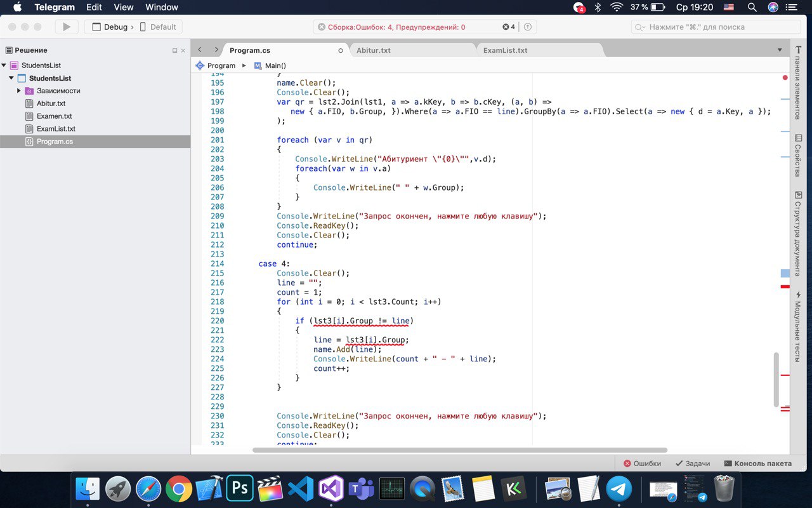Click the search field in the toolbar
Viewport: 812px width, 508px height.
pos(716,27)
